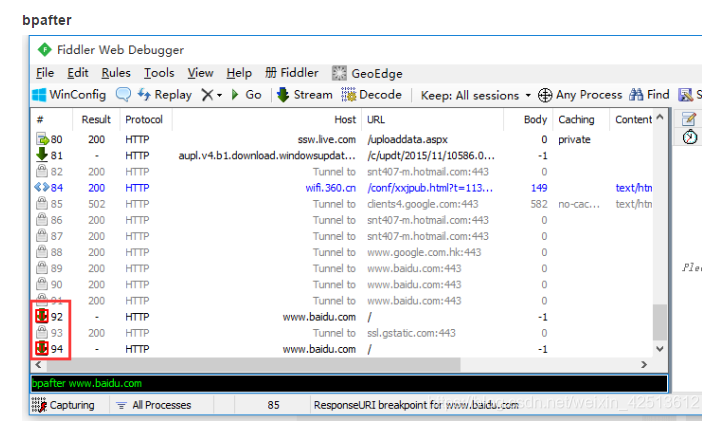Select the ssw.live.com host cell
Viewport: 709px width, 421px height.
pyautogui.click(x=326, y=139)
